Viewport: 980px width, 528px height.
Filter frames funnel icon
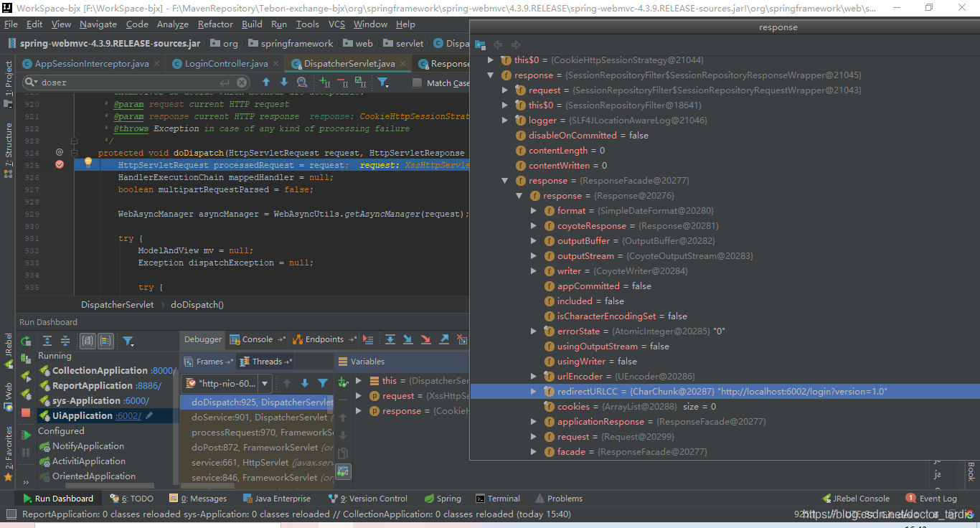tap(323, 384)
